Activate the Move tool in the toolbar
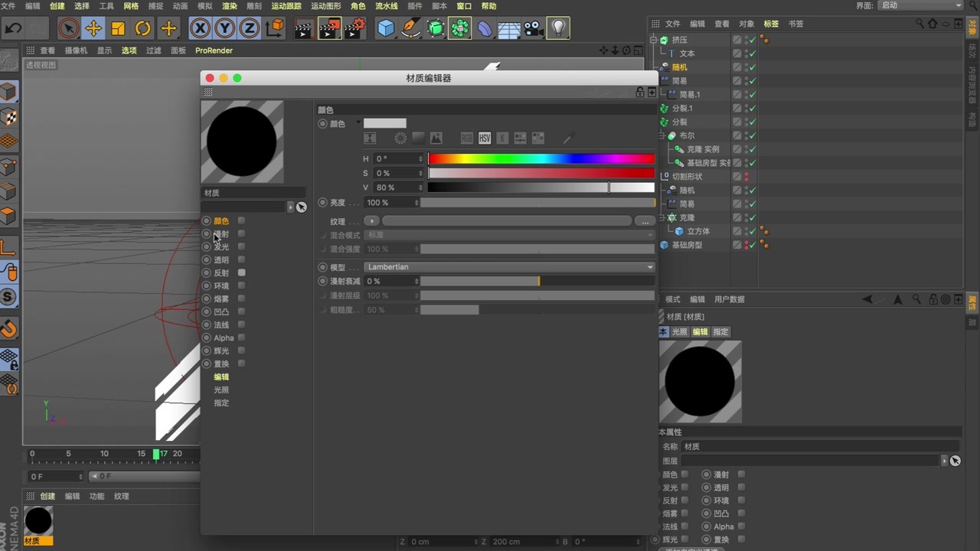Viewport: 980px width, 551px height. (x=93, y=29)
